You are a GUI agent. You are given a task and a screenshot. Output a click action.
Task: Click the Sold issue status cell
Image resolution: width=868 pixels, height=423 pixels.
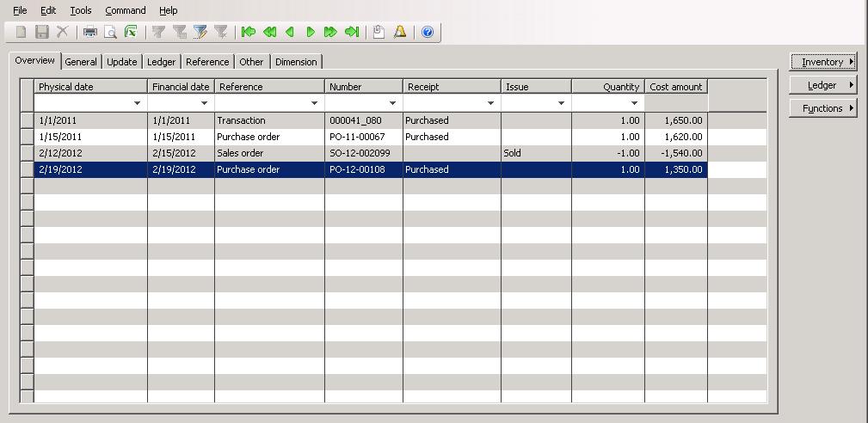(x=537, y=153)
